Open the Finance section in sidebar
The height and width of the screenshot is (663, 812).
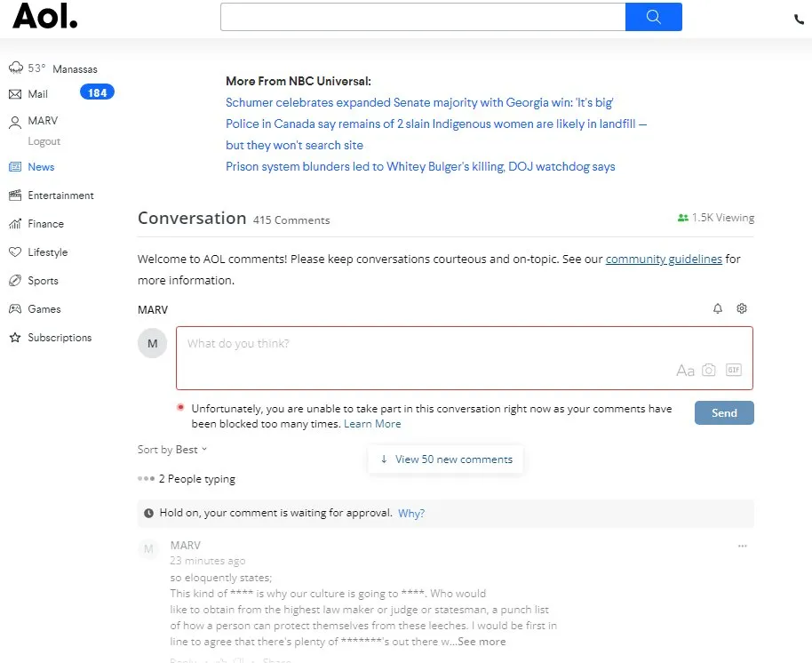tap(45, 224)
